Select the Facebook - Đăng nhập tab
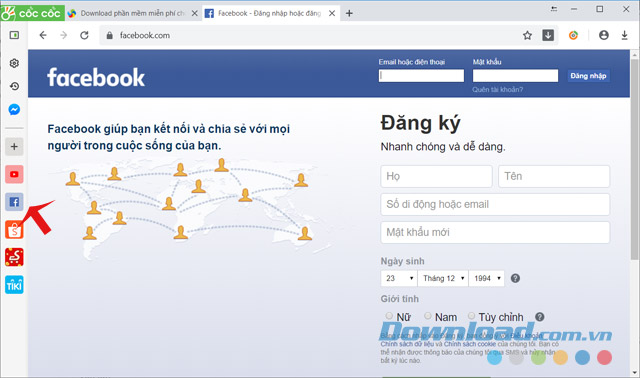 271,13
